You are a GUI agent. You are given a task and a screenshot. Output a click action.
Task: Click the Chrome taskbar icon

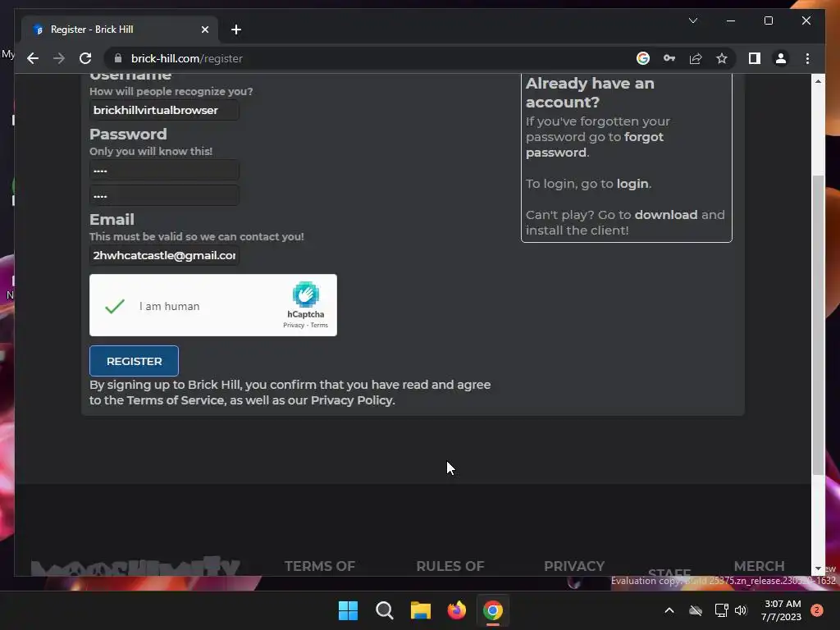[493, 610]
